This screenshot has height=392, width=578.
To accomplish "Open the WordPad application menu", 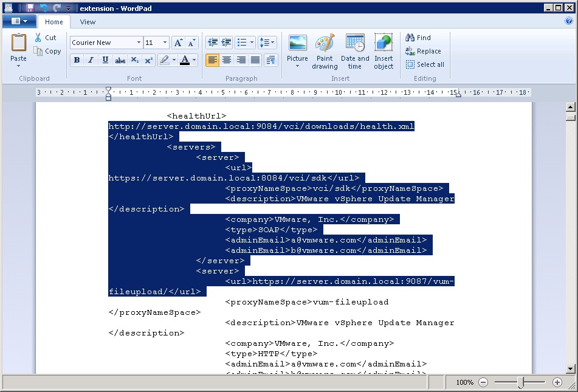I will 19,21.
